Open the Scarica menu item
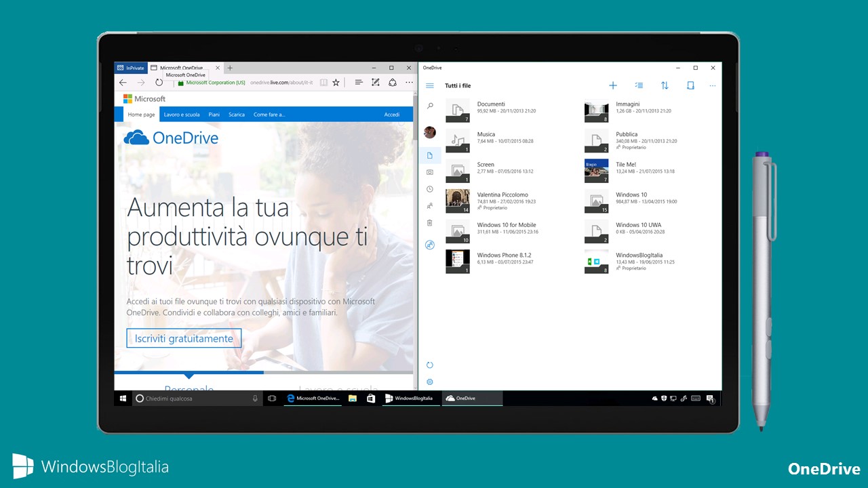Screen dimensions: 868x488 237,115
